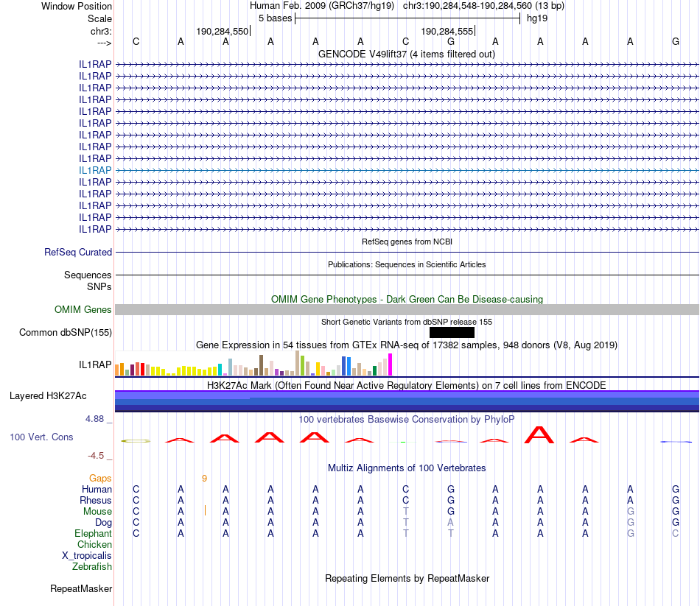Click the Mouse species label
Viewport: 700px width, 606px height.
[97, 512]
